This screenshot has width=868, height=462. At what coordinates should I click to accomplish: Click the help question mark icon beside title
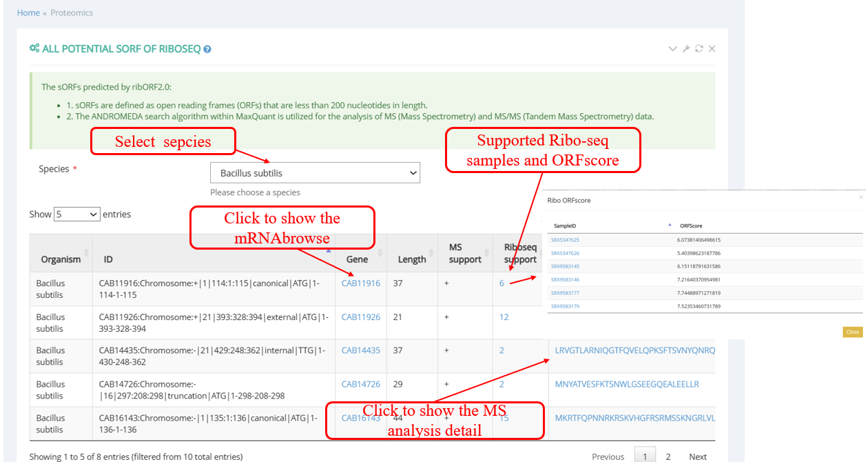[x=207, y=50]
